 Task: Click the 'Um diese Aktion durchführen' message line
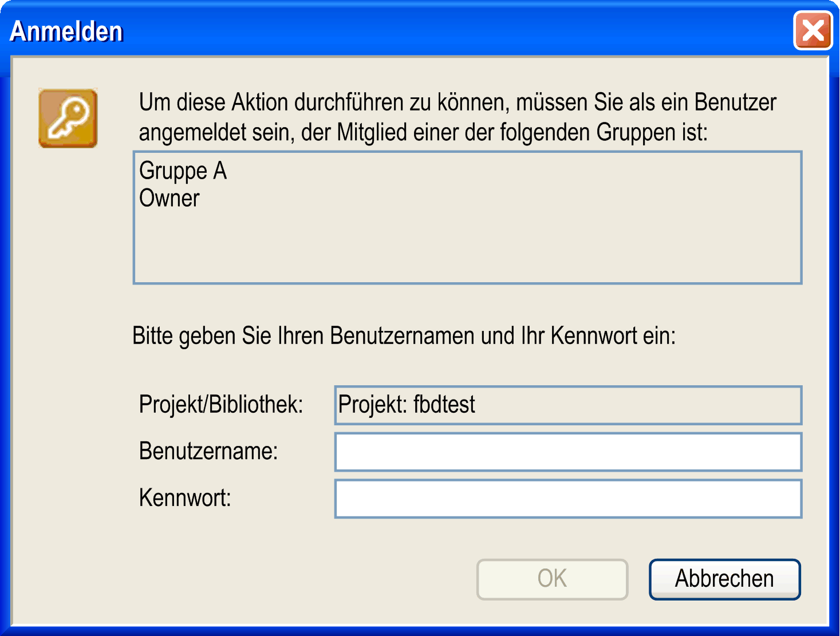458,102
